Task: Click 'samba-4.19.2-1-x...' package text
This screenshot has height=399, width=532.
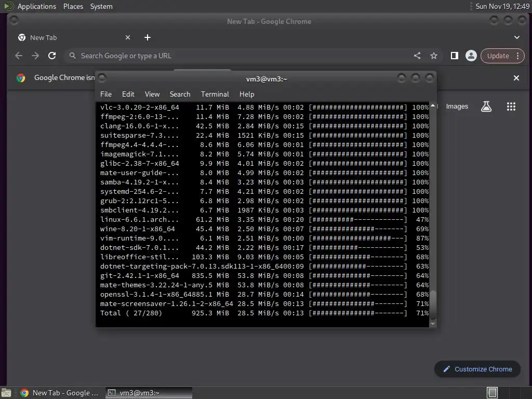Action: pos(139,182)
